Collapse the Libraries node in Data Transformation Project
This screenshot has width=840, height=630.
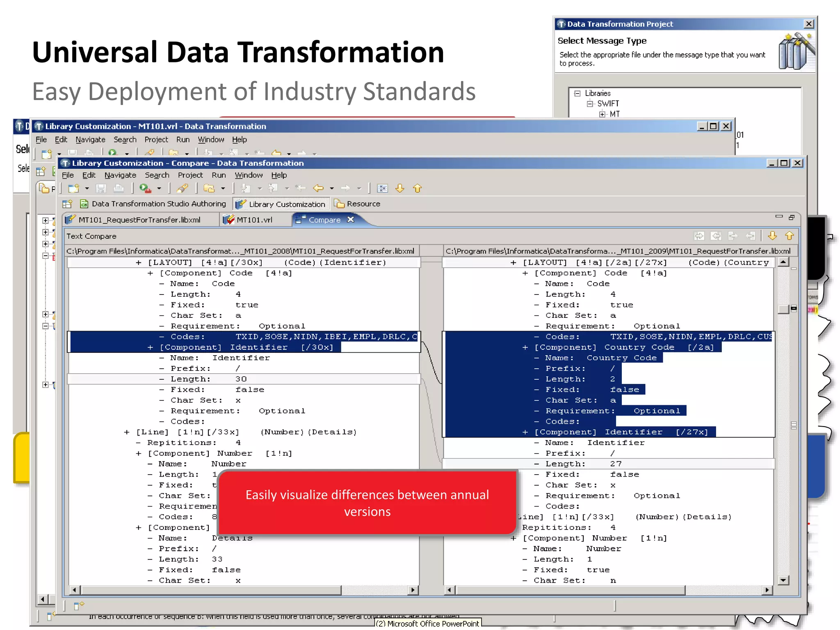click(577, 94)
